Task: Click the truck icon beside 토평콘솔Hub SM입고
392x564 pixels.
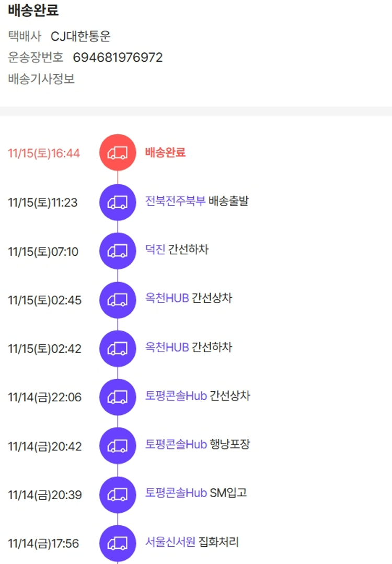Action: pyautogui.click(x=118, y=494)
